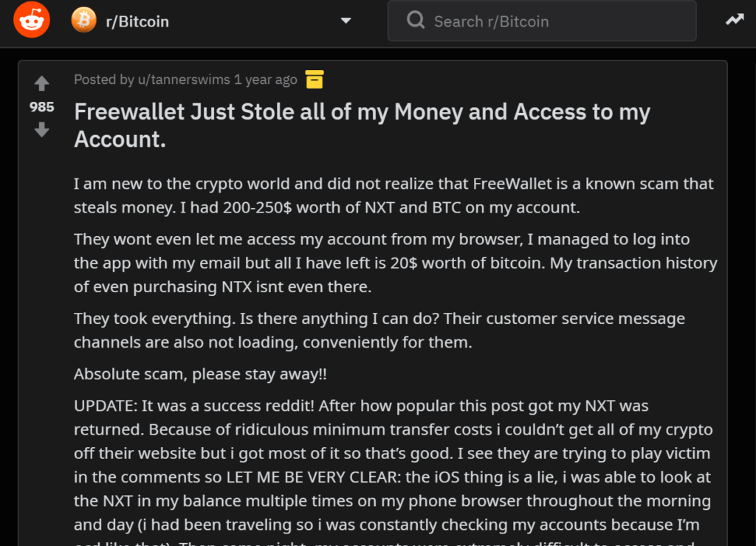Click the magnifier search icon

coord(416,20)
